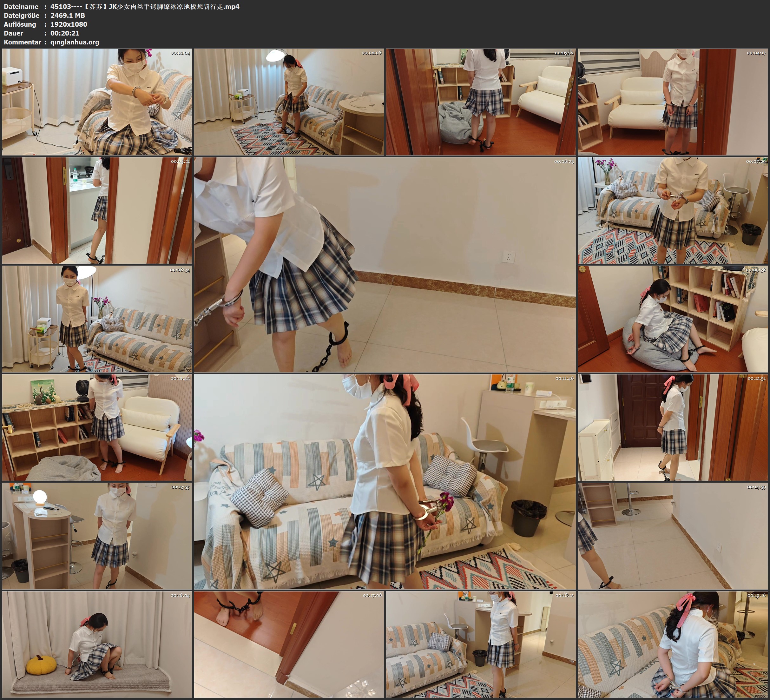
Task: Select the thumbnail at 00:09:38
Action: (673, 319)
